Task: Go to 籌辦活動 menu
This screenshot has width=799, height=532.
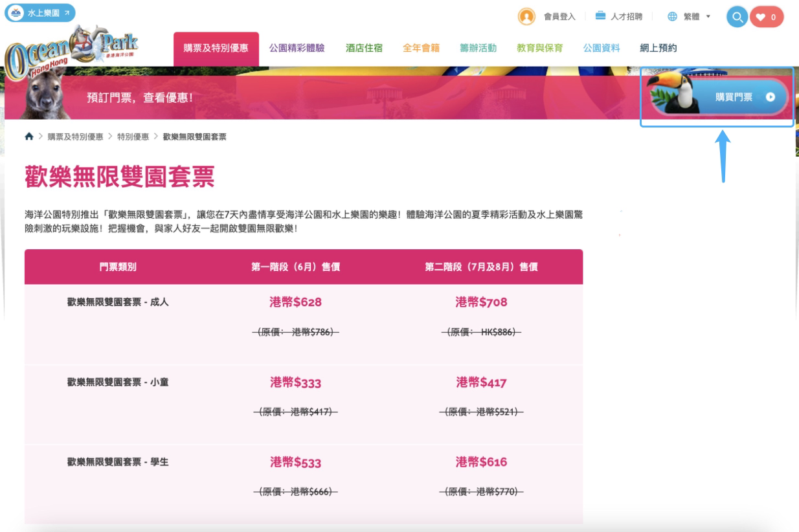Action: (x=478, y=49)
